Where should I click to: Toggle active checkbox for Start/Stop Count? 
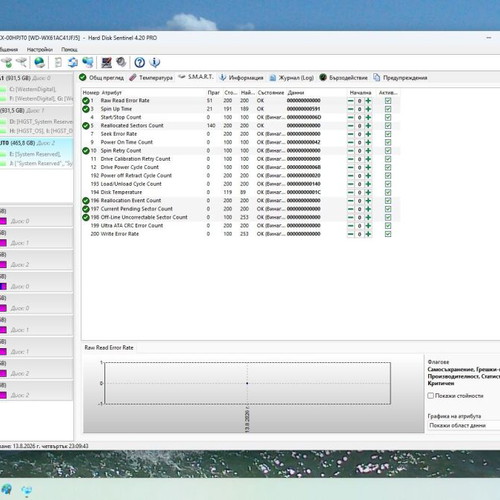click(388, 117)
